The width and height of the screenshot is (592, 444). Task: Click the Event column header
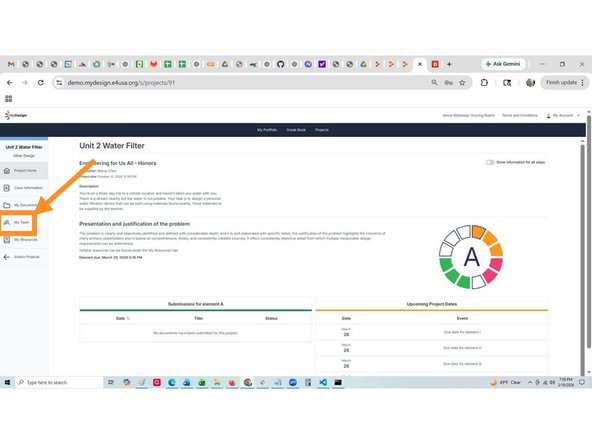pyautogui.click(x=462, y=318)
